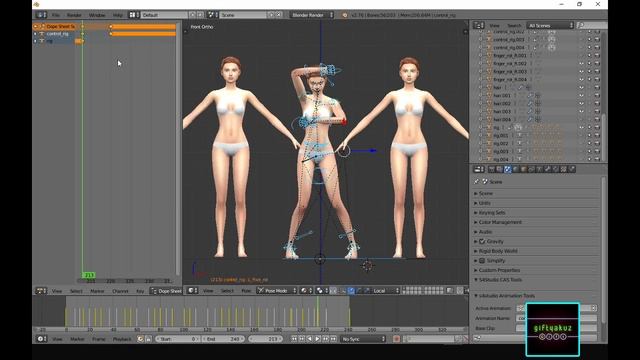Click the outliner search field

click(591, 25)
